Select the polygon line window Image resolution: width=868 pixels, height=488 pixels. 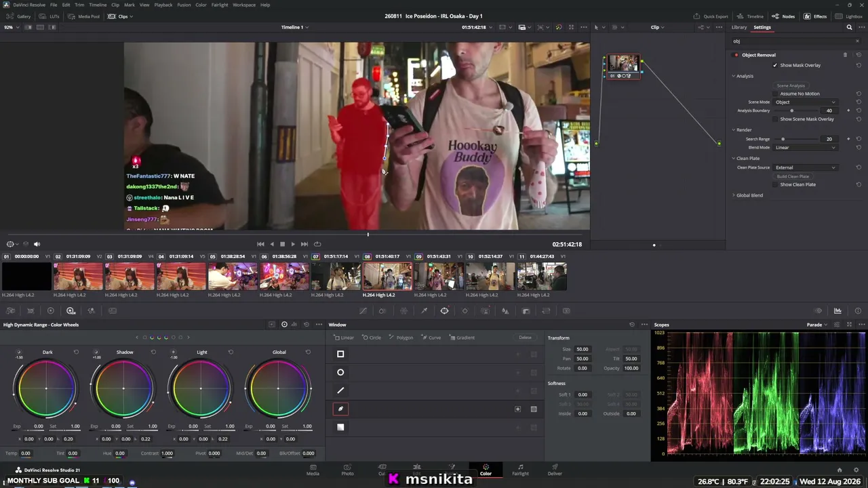pos(340,390)
